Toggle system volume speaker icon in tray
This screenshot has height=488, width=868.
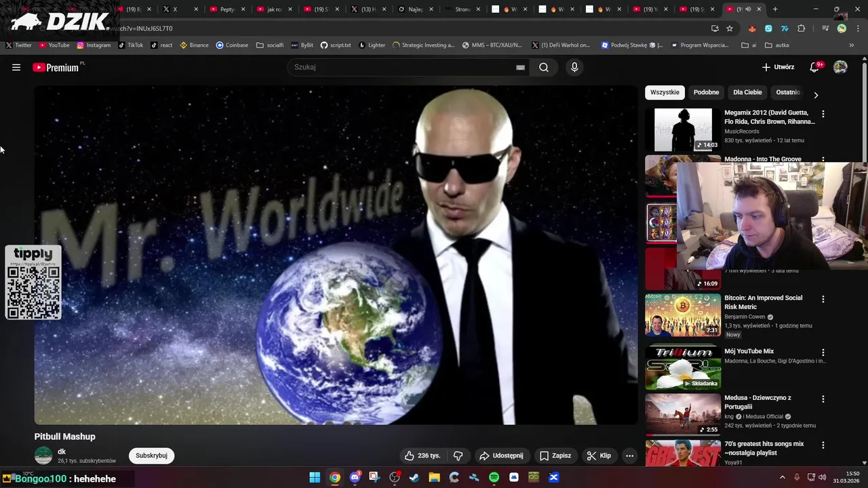click(823, 477)
